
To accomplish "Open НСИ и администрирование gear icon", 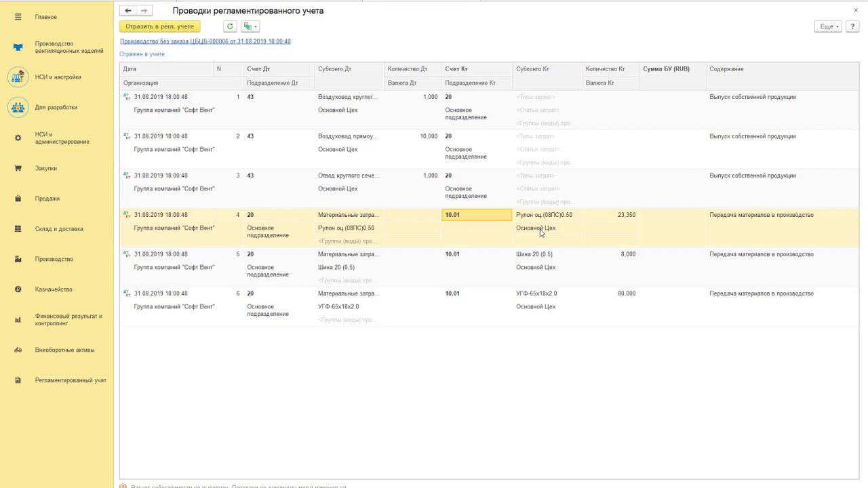I will [18, 138].
